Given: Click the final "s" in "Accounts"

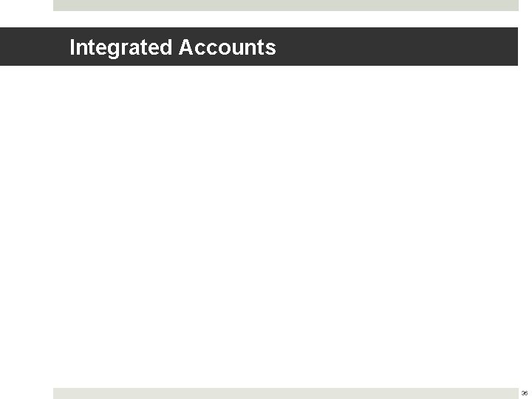Looking at the screenshot, I should coord(271,49).
